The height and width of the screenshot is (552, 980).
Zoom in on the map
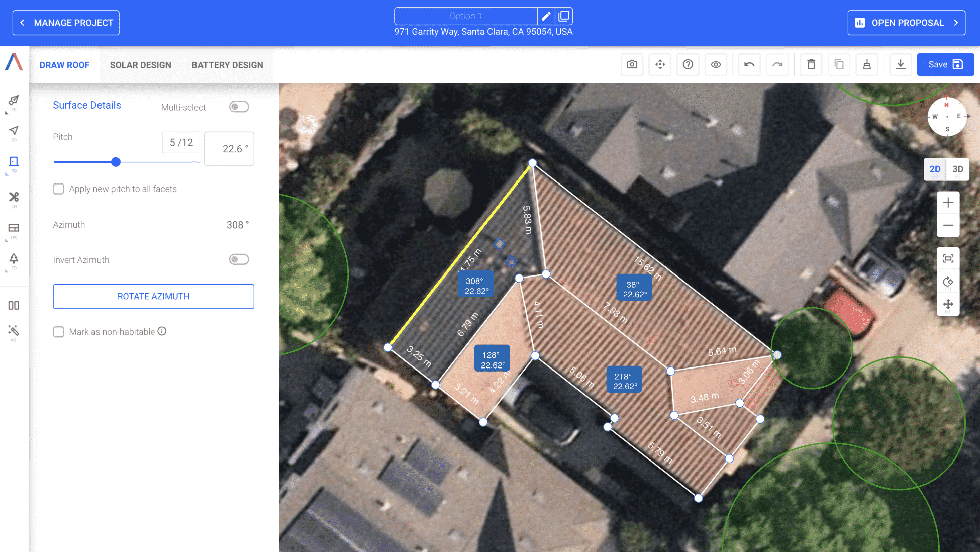[x=948, y=203]
